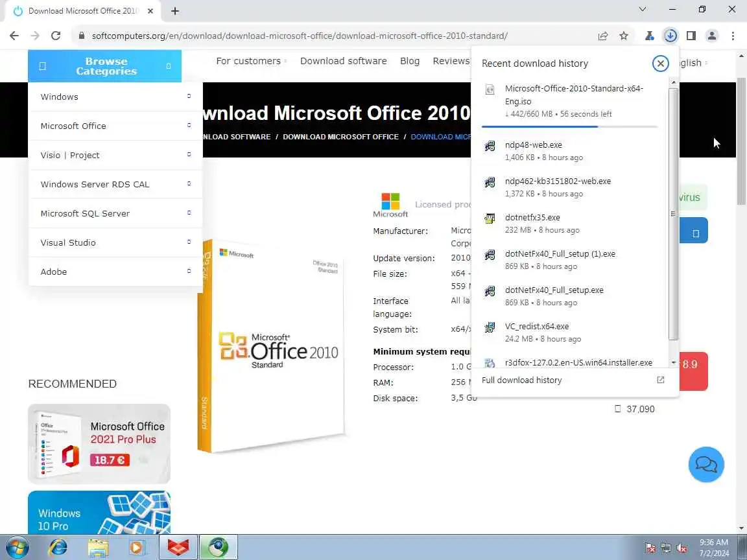The image size is (747, 560).
Task: Click the network tray icon
Action: pos(665,548)
